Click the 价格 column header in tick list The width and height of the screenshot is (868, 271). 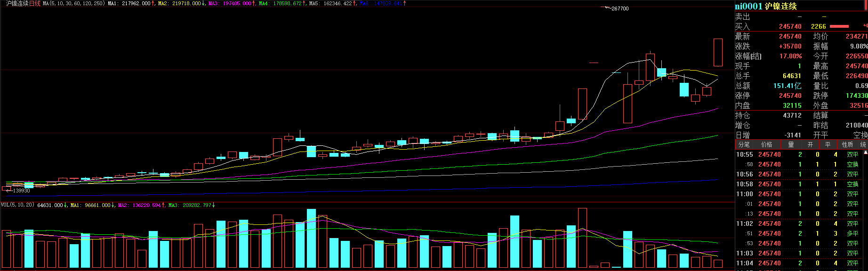[x=766, y=144]
